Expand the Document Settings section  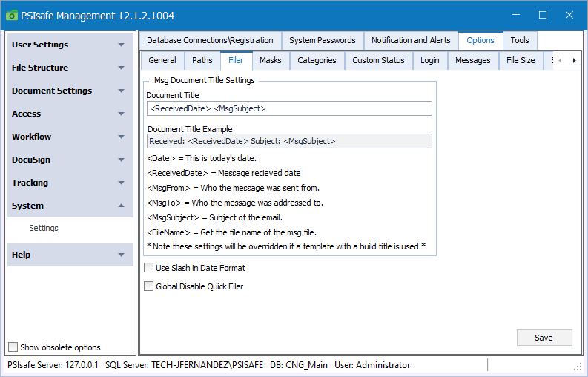pos(70,91)
